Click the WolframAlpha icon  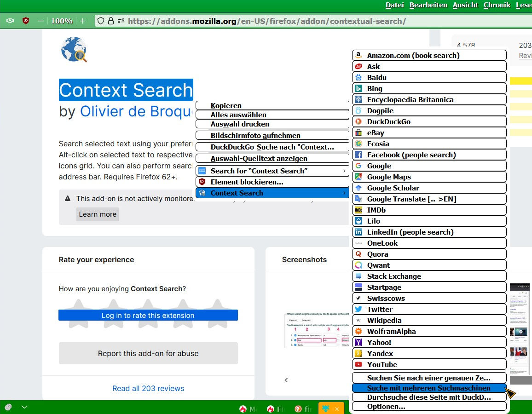[x=359, y=331]
